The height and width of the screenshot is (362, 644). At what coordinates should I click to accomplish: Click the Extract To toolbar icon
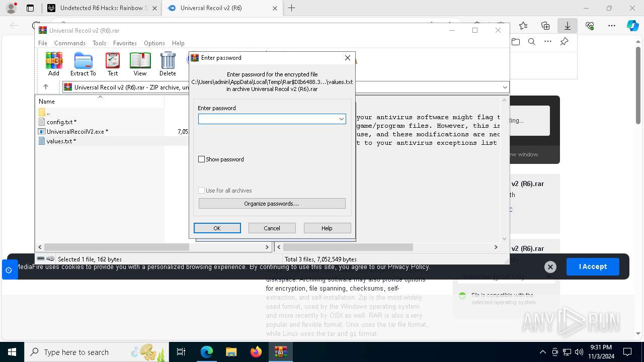click(83, 64)
